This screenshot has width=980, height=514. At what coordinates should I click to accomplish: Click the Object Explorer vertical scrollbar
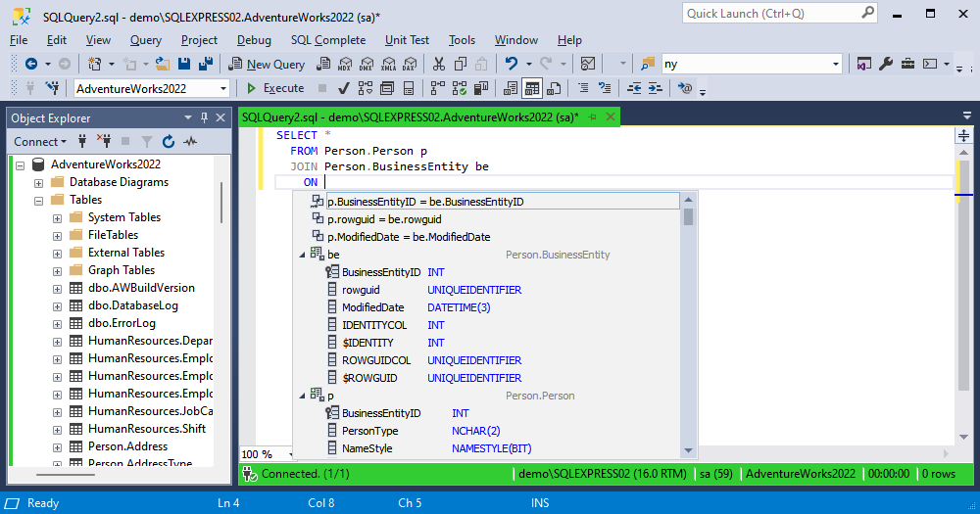pyautogui.click(x=221, y=203)
